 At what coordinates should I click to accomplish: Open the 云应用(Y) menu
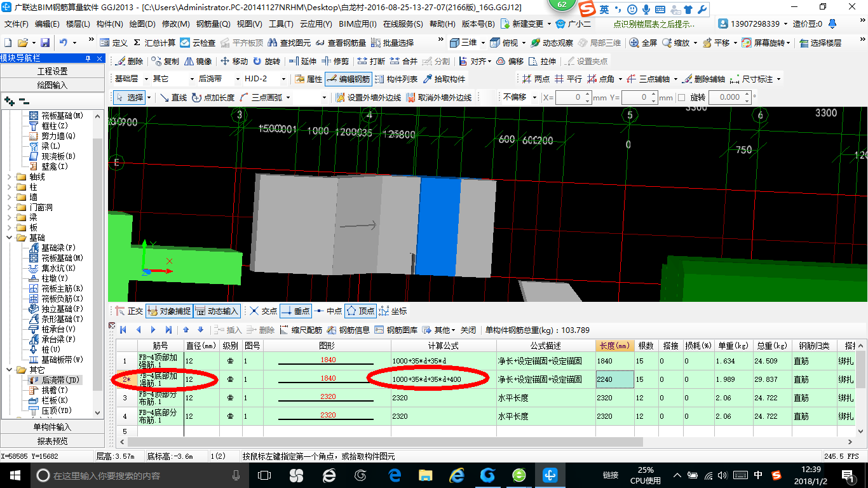click(316, 24)
